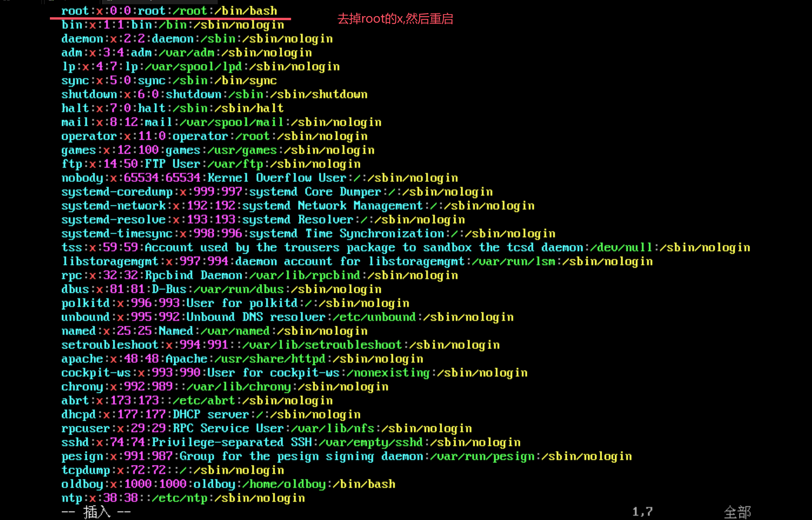Click the 1,7 cursor position indicator
Screen dimensions: 812x520
642,512
